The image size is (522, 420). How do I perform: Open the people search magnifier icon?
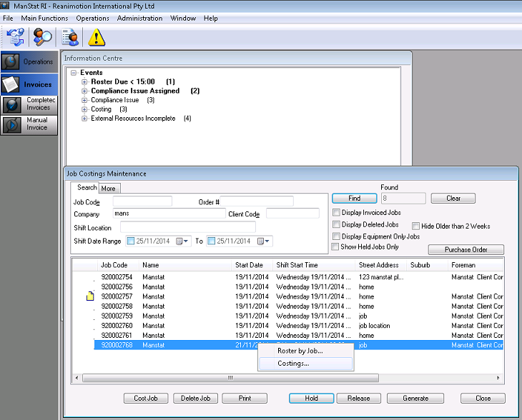[42, 37]
